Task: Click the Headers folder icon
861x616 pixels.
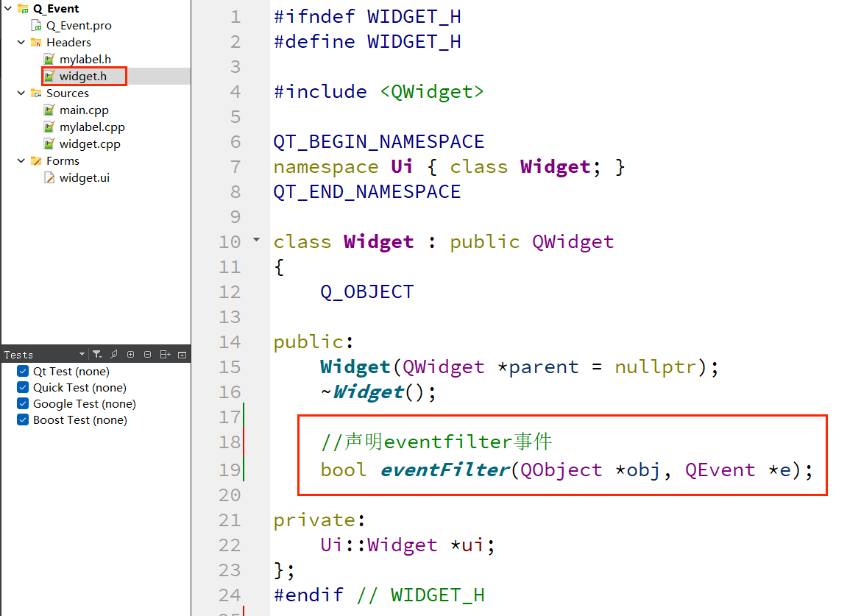Action: [x=36, y=42]
